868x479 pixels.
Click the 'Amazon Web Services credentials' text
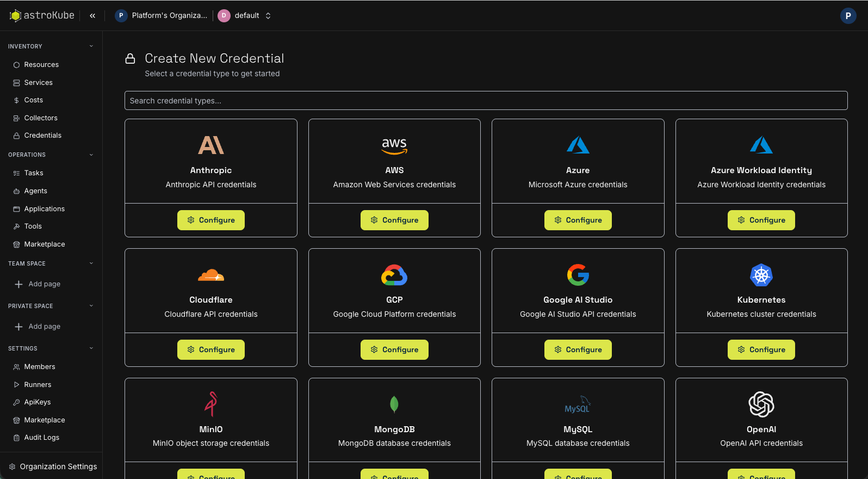394,185
